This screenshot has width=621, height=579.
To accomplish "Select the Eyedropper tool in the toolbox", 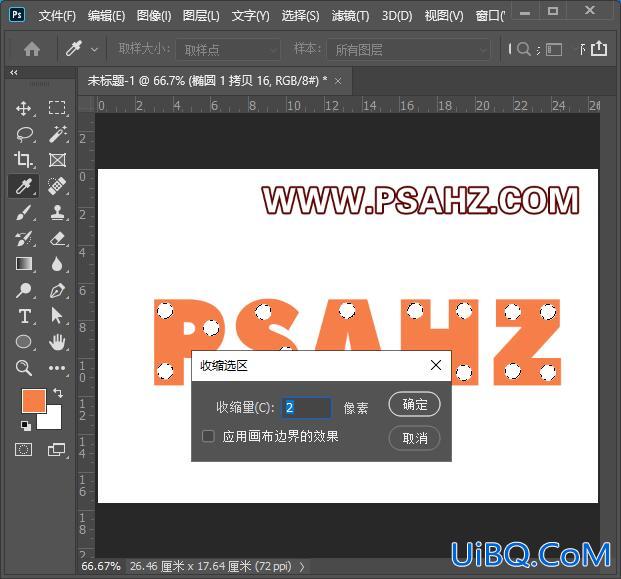I will 23,185.
